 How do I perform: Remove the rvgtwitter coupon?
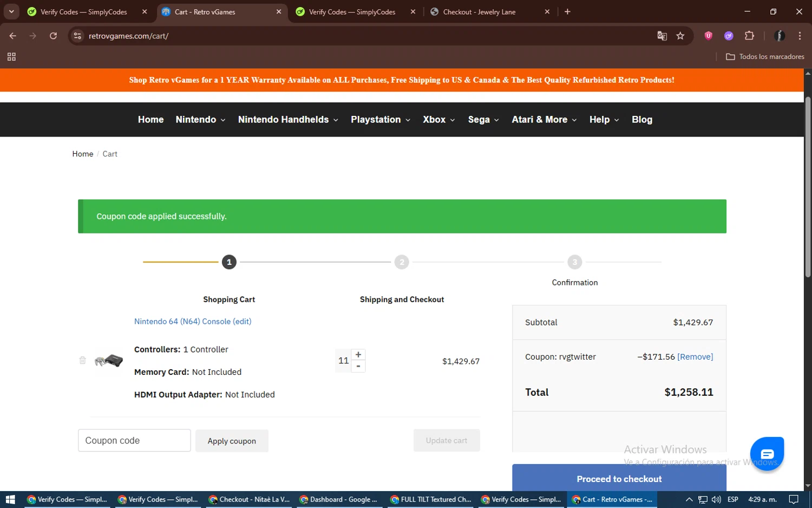click(695, 356)
